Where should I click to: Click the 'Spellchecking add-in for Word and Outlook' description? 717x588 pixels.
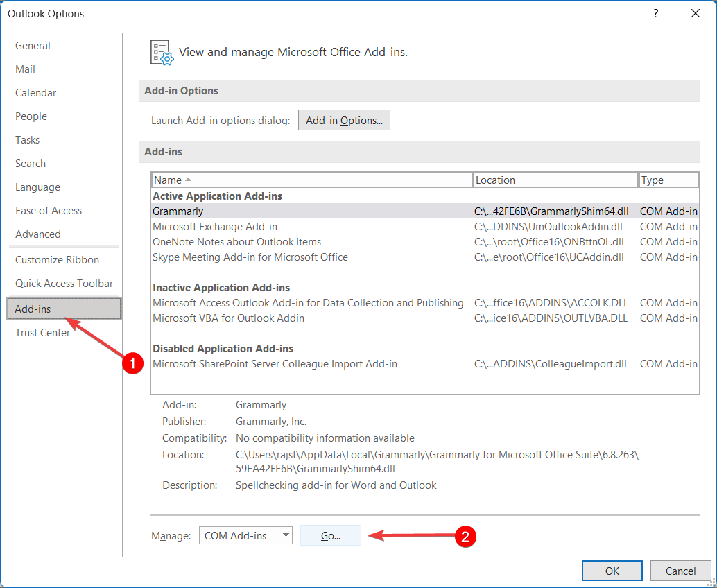[x=336, y=485]
